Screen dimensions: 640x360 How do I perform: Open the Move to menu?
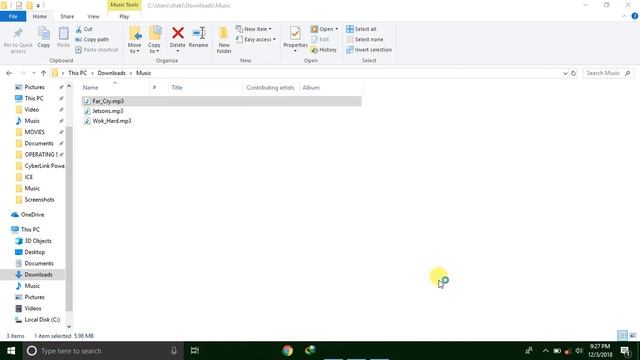coord(134,40)
